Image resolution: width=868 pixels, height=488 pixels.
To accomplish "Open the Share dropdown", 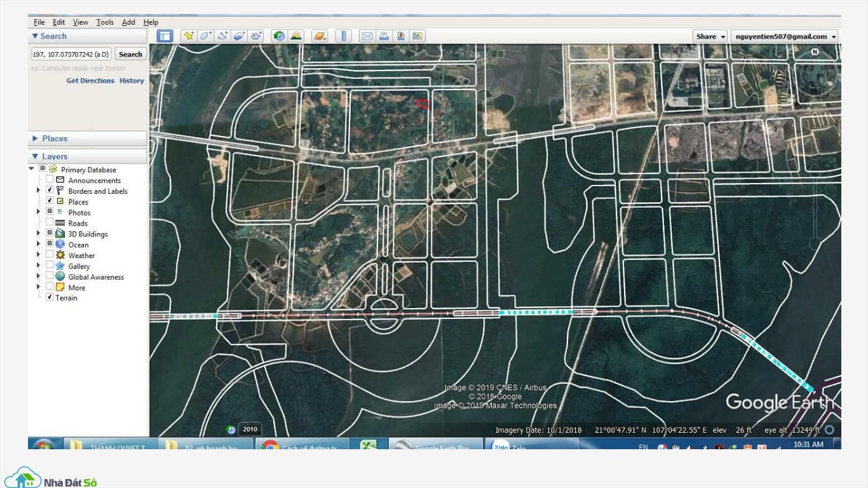I will (710, 36).
